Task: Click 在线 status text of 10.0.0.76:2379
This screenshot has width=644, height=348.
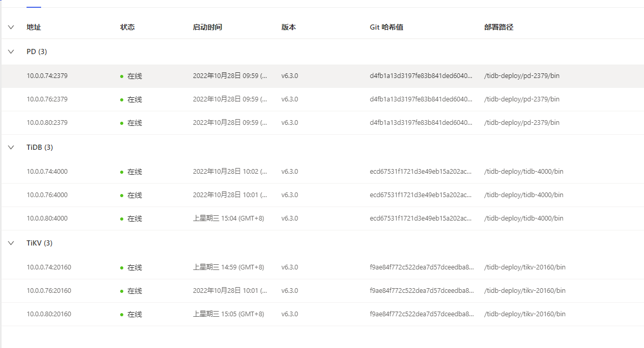Action: 135,99
